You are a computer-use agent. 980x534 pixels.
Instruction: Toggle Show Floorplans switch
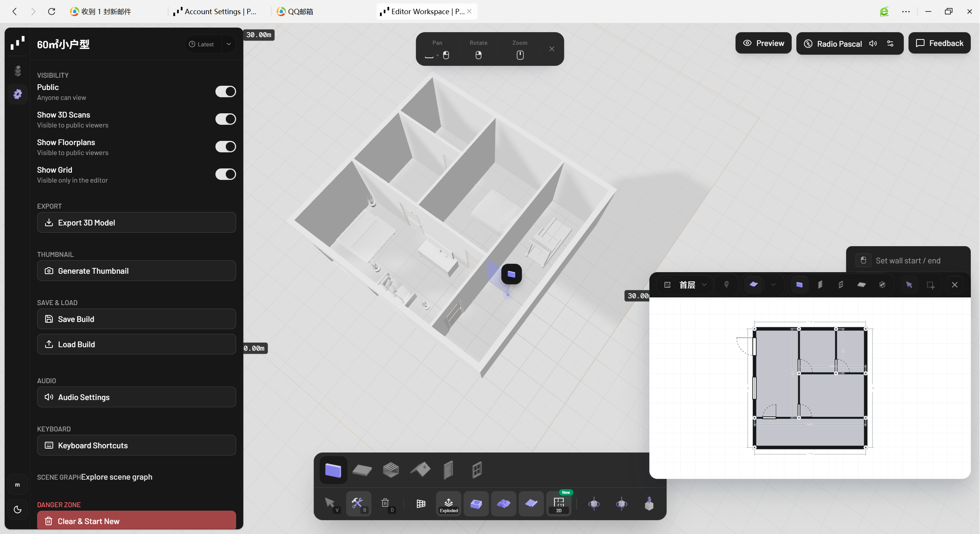(225, 147)
